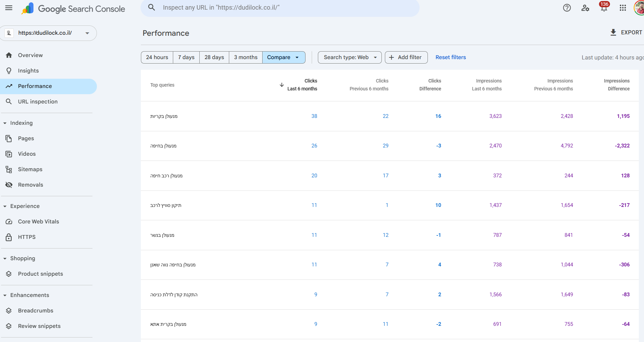
Task: Open user and settings management icon
Action: coord(585,8)
